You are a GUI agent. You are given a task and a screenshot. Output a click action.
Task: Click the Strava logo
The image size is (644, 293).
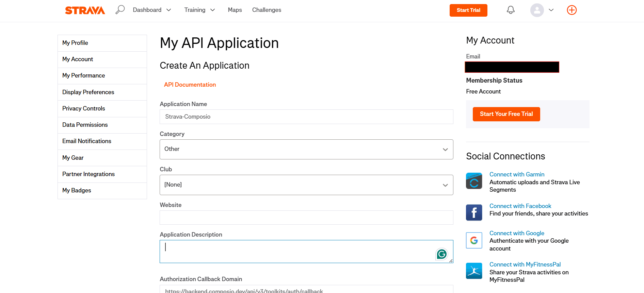click(85, 10)
